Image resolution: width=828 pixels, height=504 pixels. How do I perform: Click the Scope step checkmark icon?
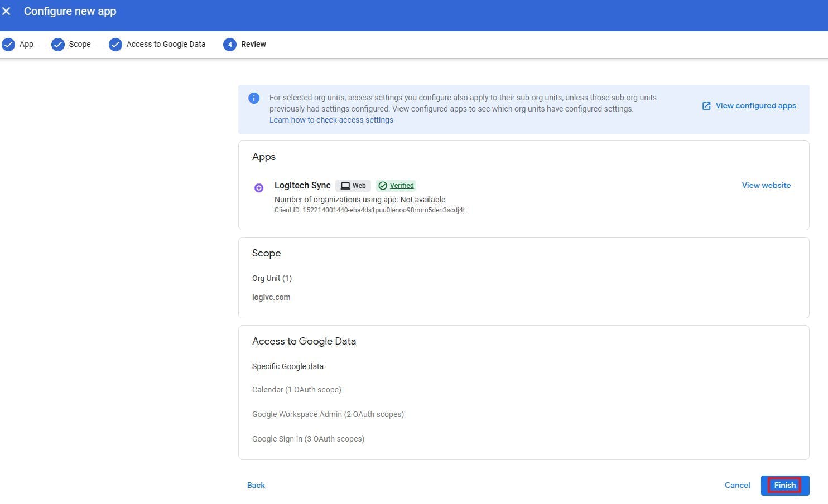pos(58,45)
